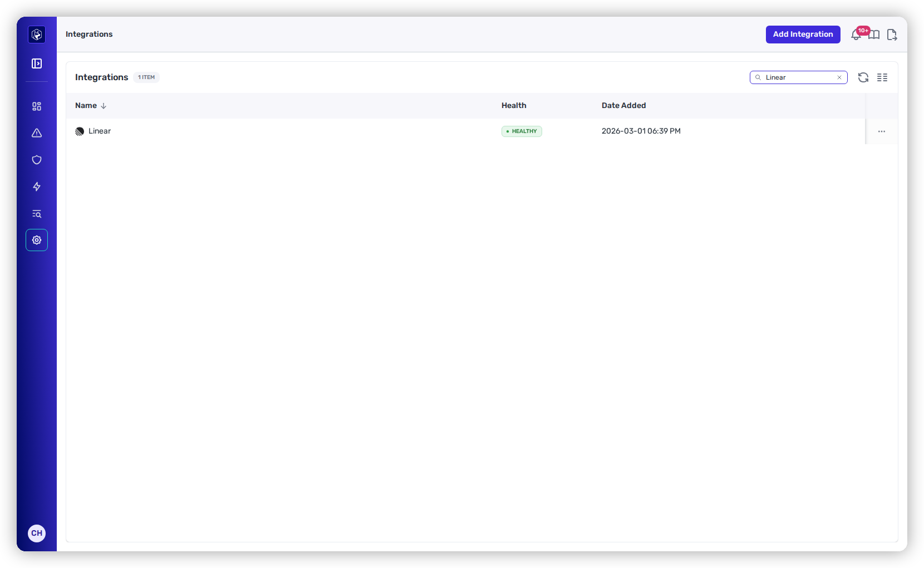Click the Health column header
The width and height of the screenshot is (924, 568).
(x=514, y=105)
